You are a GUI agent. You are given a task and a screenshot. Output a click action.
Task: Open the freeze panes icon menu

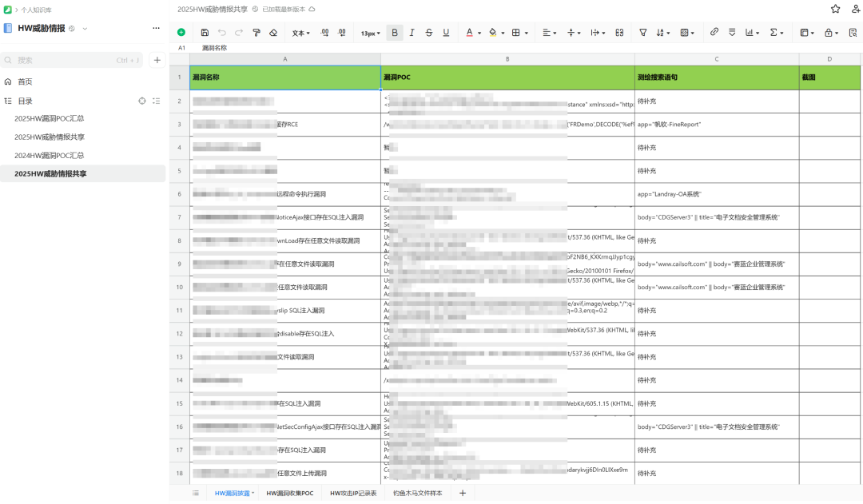click(x=807, y=33)
